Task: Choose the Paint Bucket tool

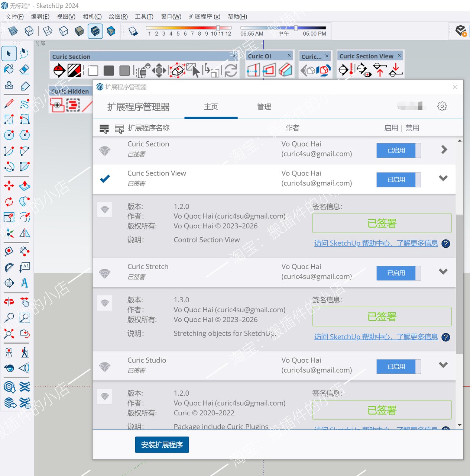Action: (x=9, y=69)
